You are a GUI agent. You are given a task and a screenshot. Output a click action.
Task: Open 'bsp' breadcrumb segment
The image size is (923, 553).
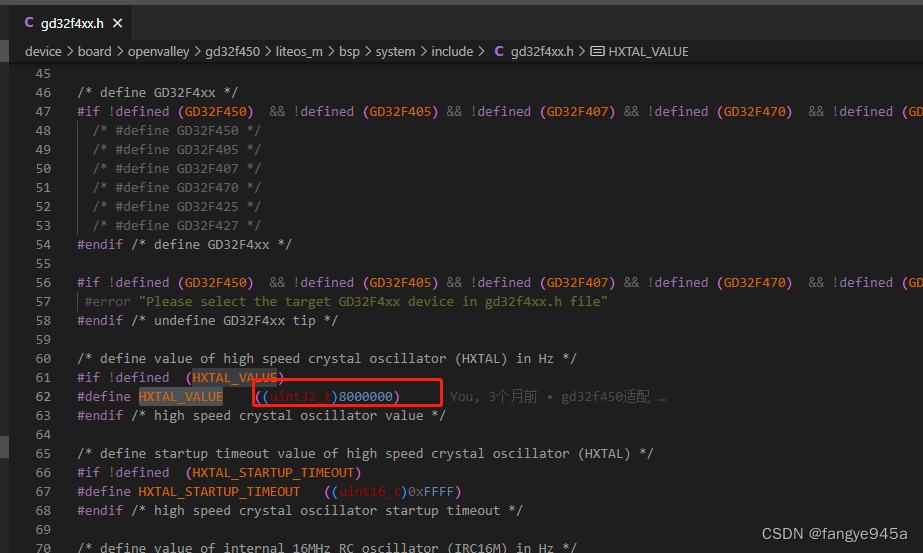[349, 51]
